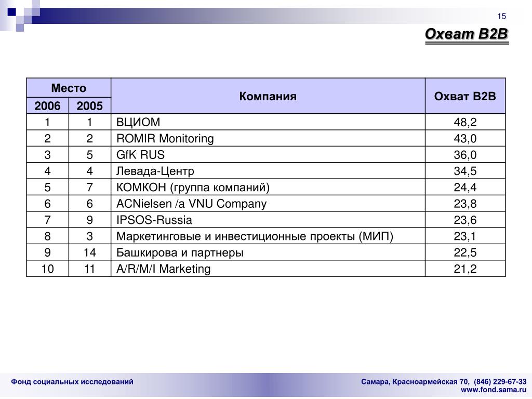Click the value 21,2 for A/R/M/I Marketing
This screenshot has height=399, width=532.
tap(465, 269)
